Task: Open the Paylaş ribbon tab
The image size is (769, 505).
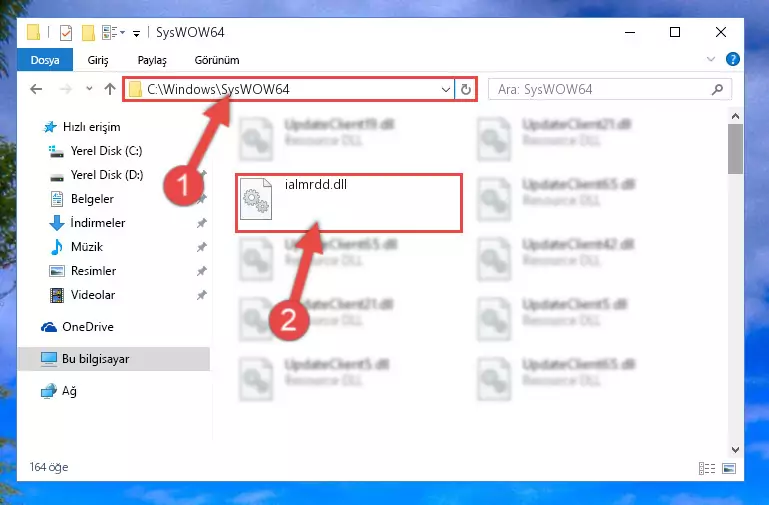Action: [152, 60]
